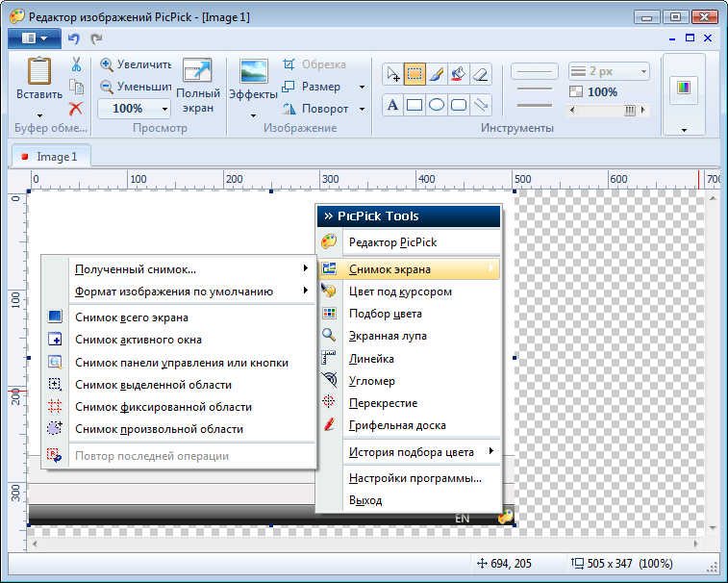Choose Цвет под курсором menu item
This screenshot has width=728, height=583.
[409, 291]
